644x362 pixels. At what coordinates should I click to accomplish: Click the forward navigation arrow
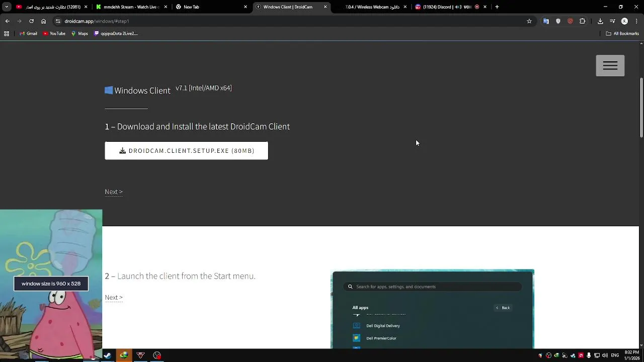(x=19, y=21)
